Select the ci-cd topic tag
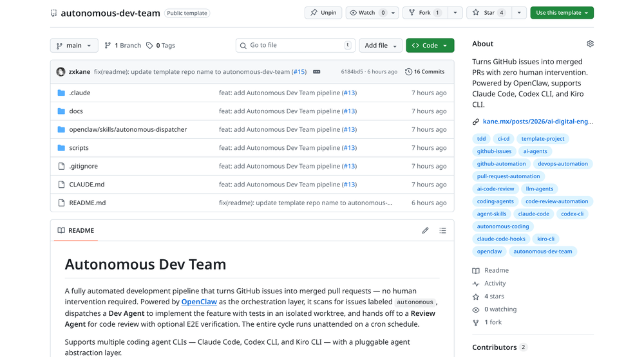 point(504,139)
